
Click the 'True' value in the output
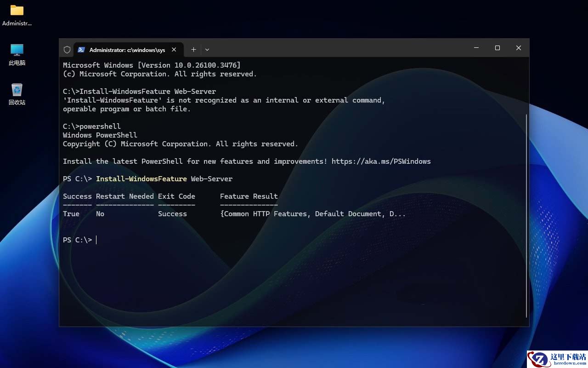(71, 214)
